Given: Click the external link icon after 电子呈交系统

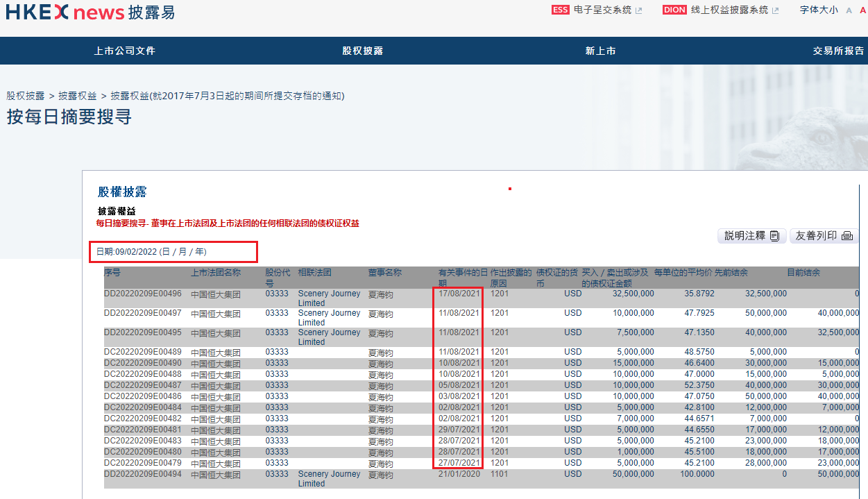Looking at the screenshot, I should [x=639, y=10].
